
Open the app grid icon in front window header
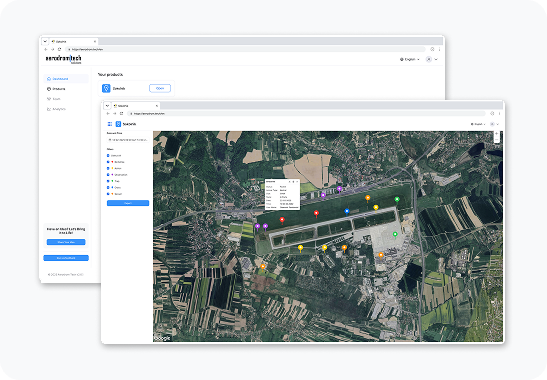point(110,124)
